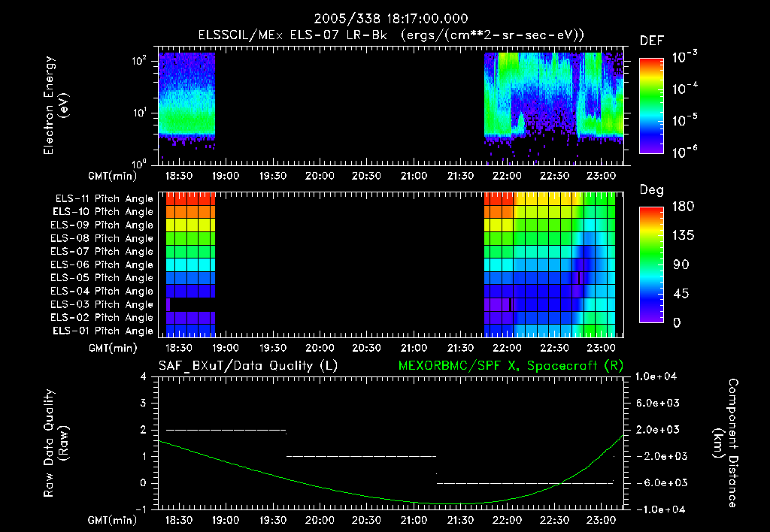This screenshot has width=770, height=532.
Task: Click the 2.0e+03 right axis value
Action: 658,429
